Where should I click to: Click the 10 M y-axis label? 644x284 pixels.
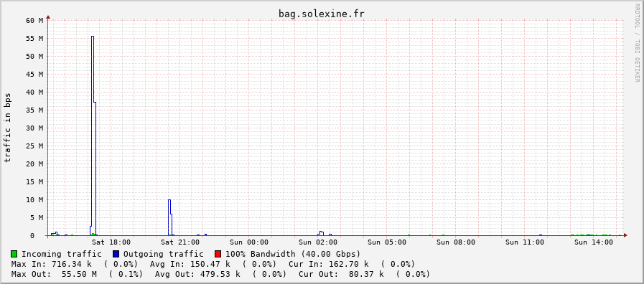tap(34, 200)
